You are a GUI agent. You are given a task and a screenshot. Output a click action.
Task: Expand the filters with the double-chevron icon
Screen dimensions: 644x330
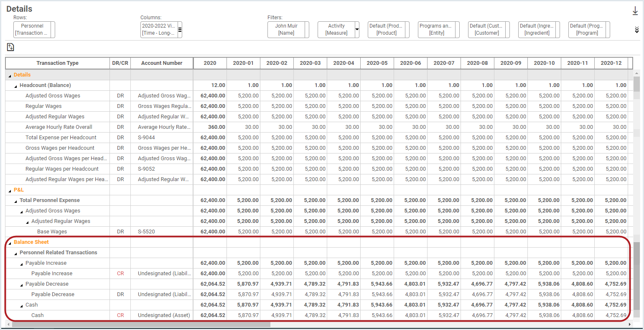(636, 30)
